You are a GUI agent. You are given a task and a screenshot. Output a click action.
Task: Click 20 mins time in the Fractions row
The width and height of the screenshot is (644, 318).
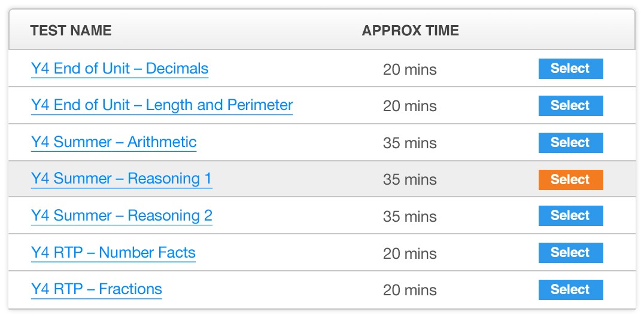point(410,291)
